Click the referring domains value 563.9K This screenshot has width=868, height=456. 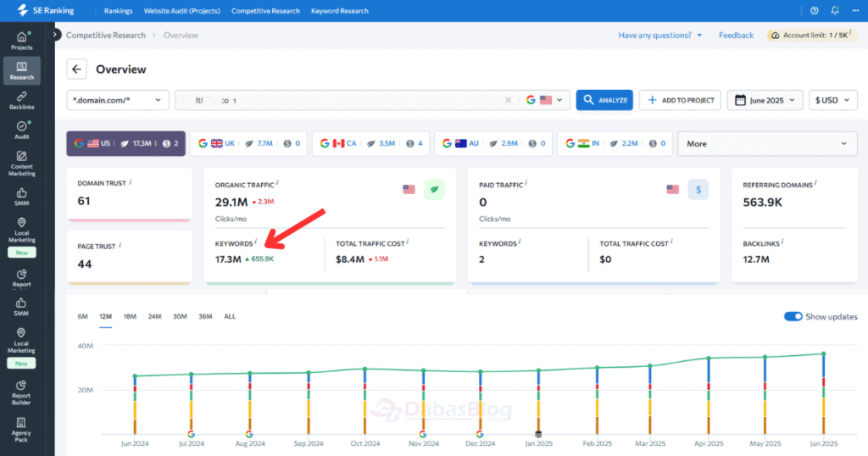click(762, 202)
